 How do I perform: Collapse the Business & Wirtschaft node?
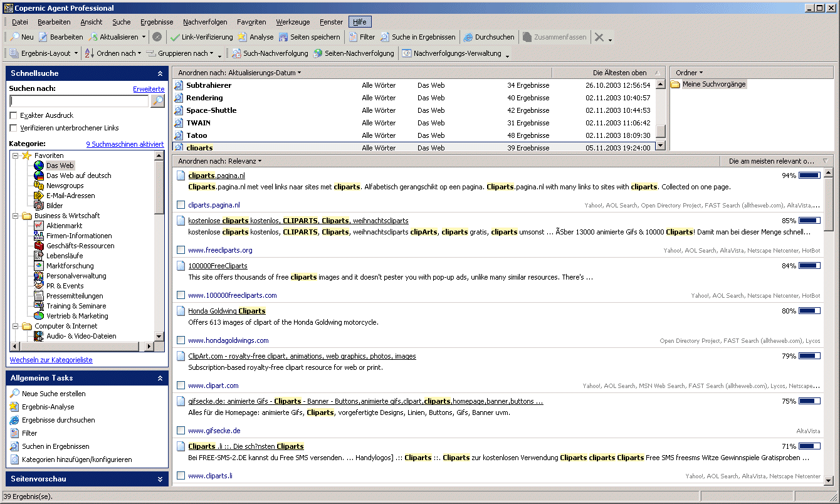click(16, 216)
